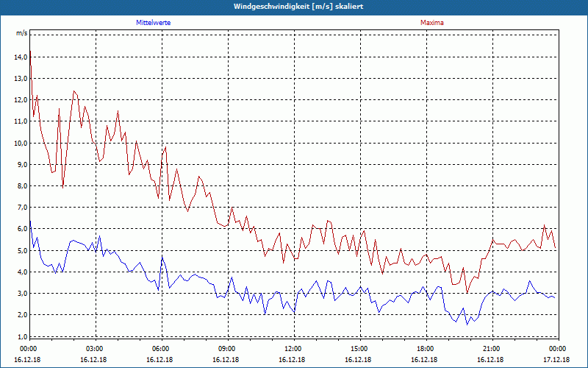
Task: Click the chart title Windgeschwindigkeit [m/s] skaliert
Action: point(298,7)
